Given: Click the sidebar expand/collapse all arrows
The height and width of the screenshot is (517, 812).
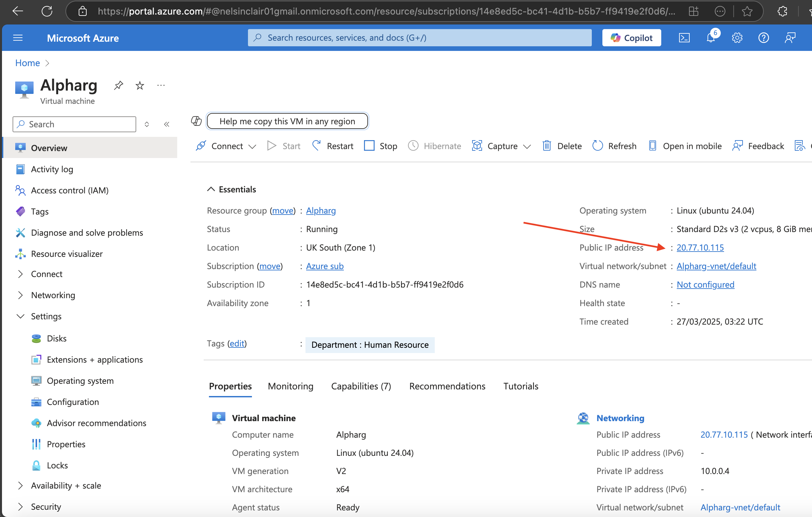Looking at the screenshot, I should pos(147,124).
